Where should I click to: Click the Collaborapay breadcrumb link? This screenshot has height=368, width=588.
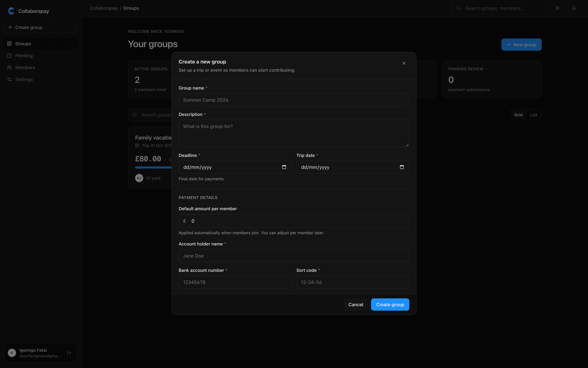coord(104,8)
